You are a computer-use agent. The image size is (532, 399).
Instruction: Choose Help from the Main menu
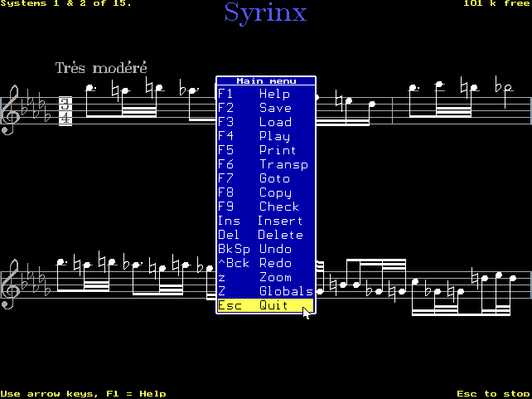[265, 94]
